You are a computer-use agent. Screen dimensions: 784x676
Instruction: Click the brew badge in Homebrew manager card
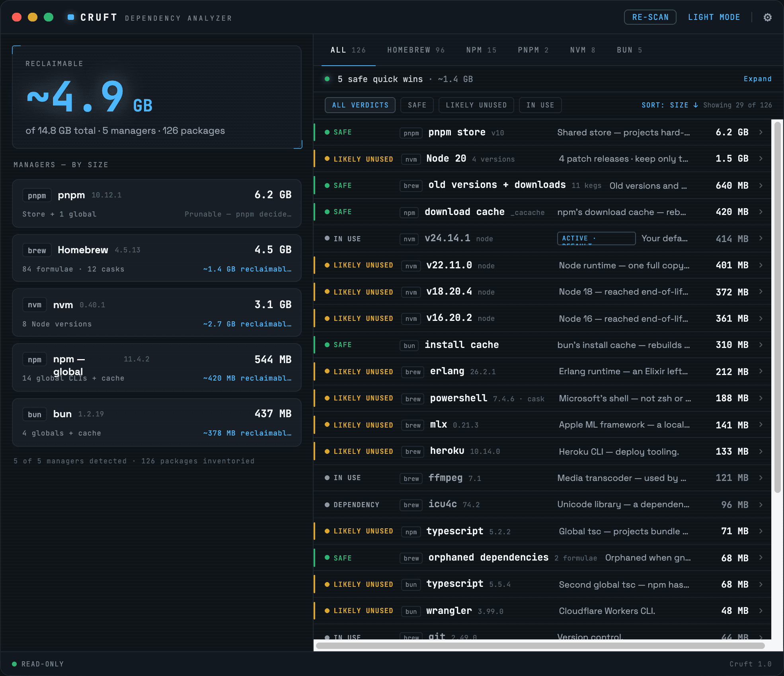coord(37,250)
